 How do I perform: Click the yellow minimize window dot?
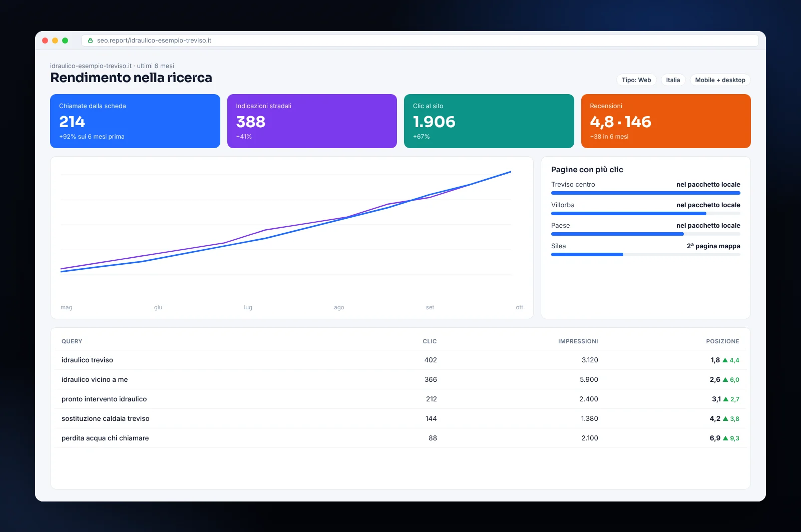(55, 41)
